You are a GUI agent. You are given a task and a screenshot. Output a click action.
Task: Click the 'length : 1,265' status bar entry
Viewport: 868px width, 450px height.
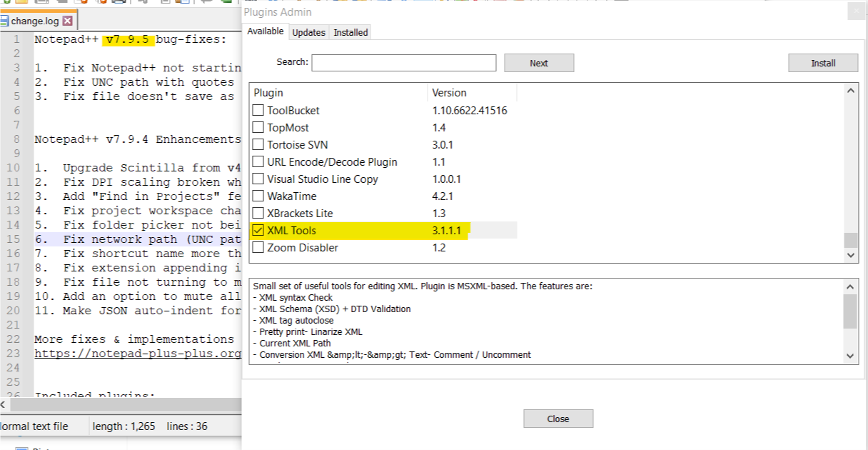pos(123,426)
